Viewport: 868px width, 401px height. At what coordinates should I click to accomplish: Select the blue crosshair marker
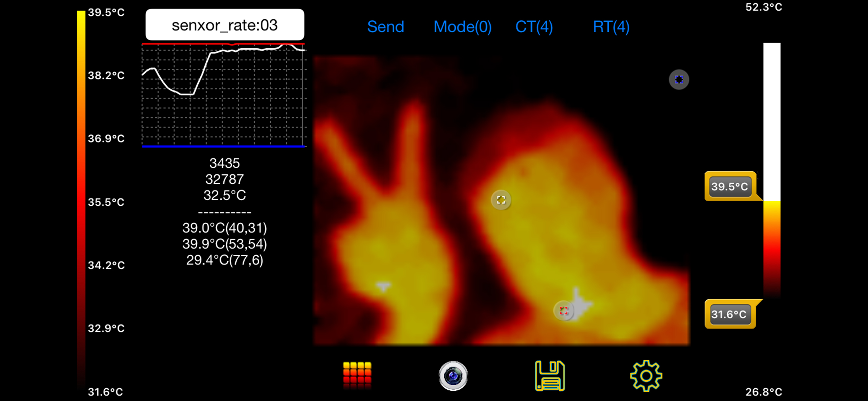679,79
